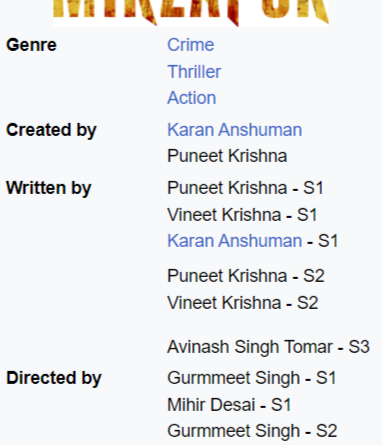Click the S1 text after Karan Anshuman
Viewport: 382px width, 445px height.
pos(328,241)
